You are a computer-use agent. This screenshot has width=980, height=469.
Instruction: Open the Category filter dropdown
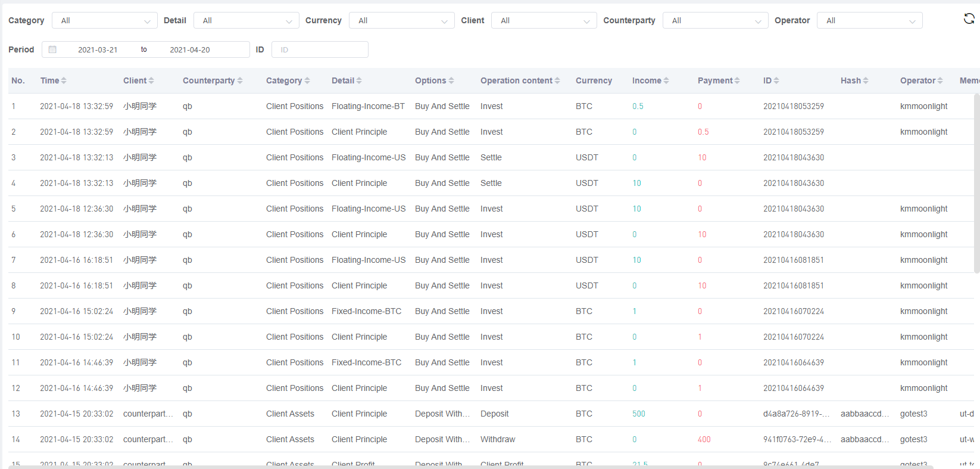(x=105, y=20)
